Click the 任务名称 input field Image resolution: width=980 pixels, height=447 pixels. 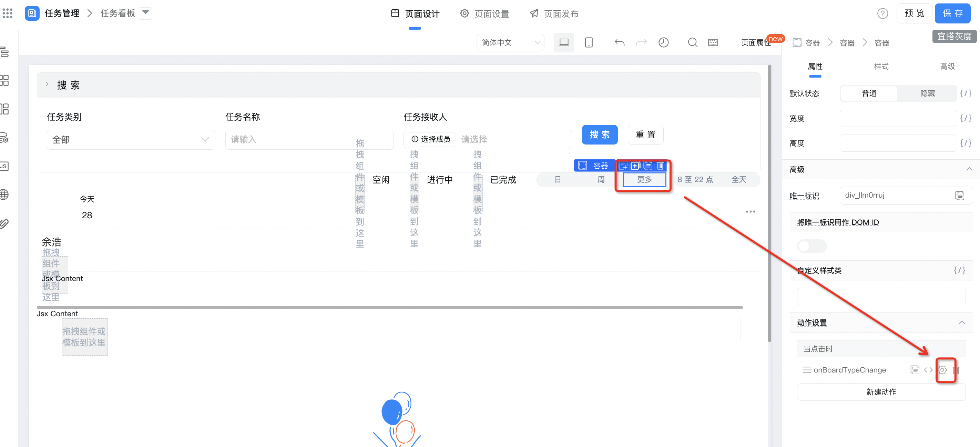pyautogui.click(x=309, y=140)
